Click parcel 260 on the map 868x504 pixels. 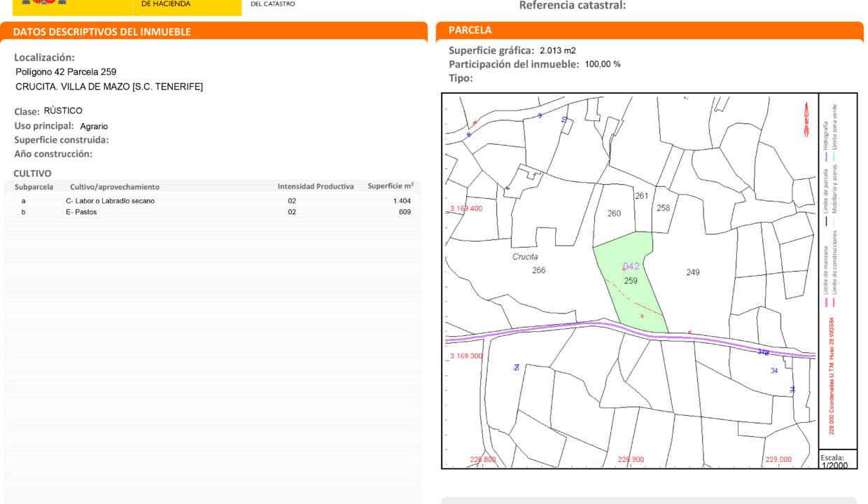pos(614,213)
